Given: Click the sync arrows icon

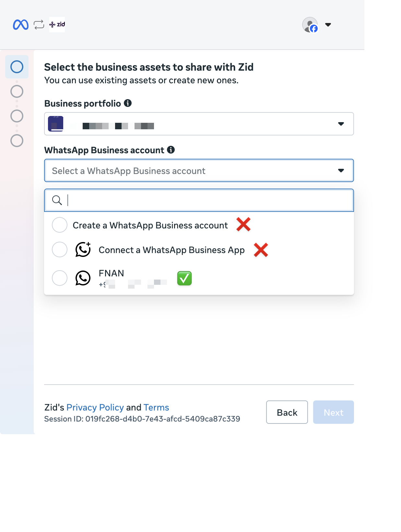Looking at the screenshot, I should pyautogui.click(x=39, y=25).
